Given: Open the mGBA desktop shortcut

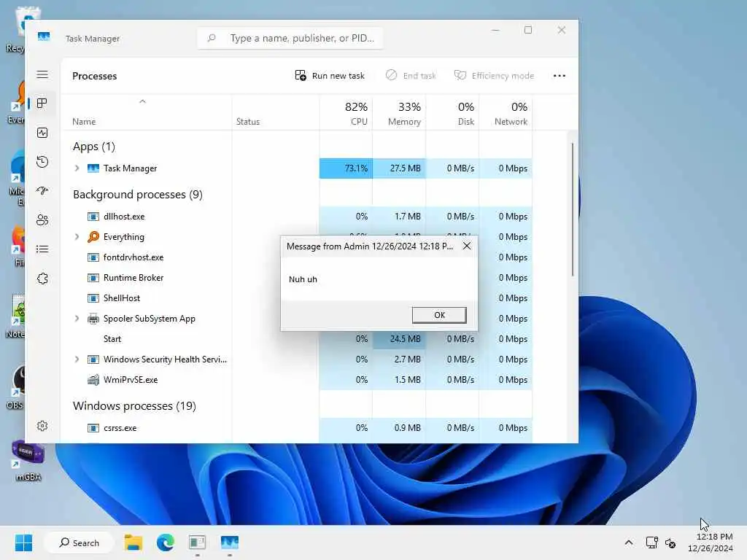Looking at the screenshot, I should pos(28,461).
